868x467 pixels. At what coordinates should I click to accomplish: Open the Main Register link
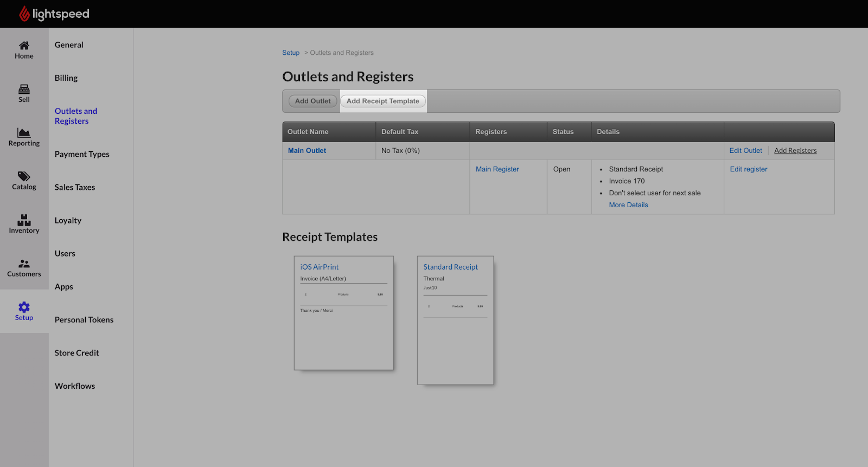pos(497,169)
